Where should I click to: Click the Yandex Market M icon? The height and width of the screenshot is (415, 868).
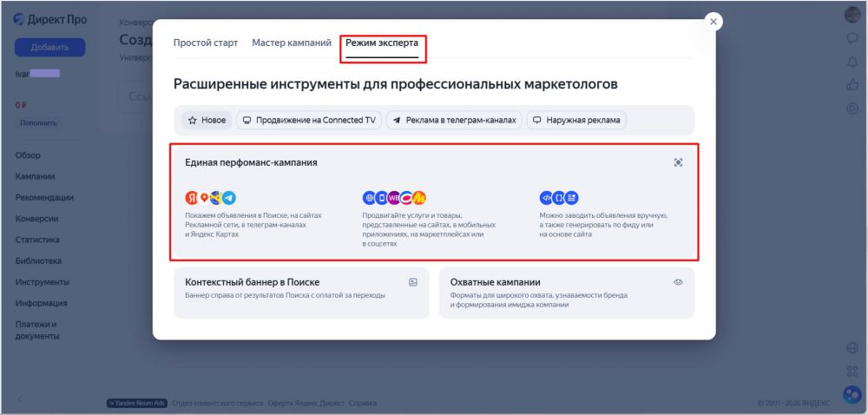point(419,198)
